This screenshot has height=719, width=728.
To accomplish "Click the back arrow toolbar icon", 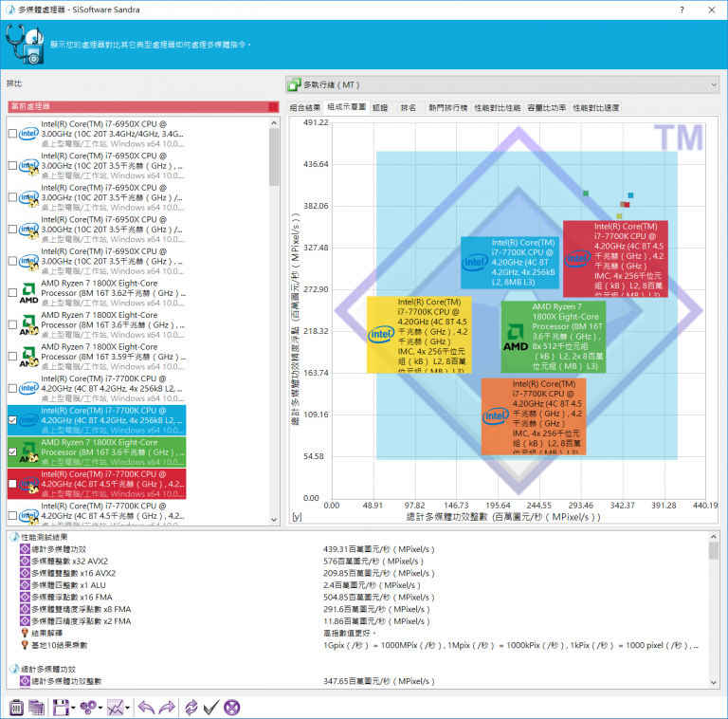I will click(x=146, y=708).
